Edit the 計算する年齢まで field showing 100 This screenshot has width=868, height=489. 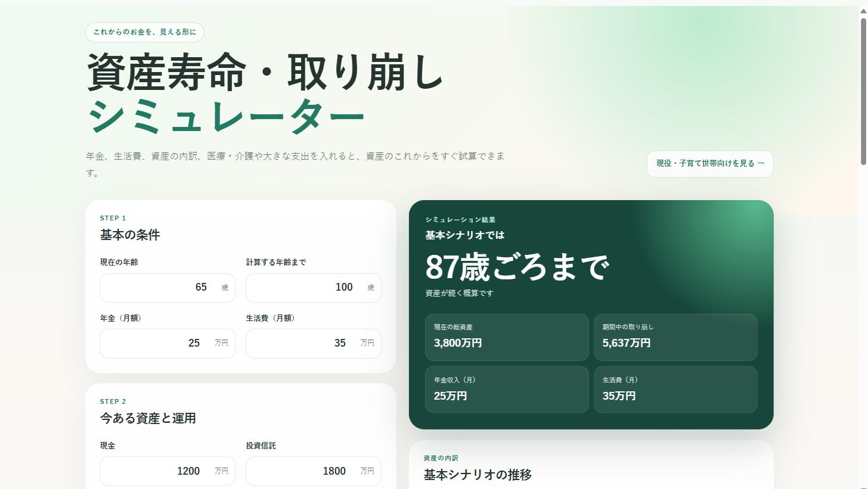tap(314, 288)
